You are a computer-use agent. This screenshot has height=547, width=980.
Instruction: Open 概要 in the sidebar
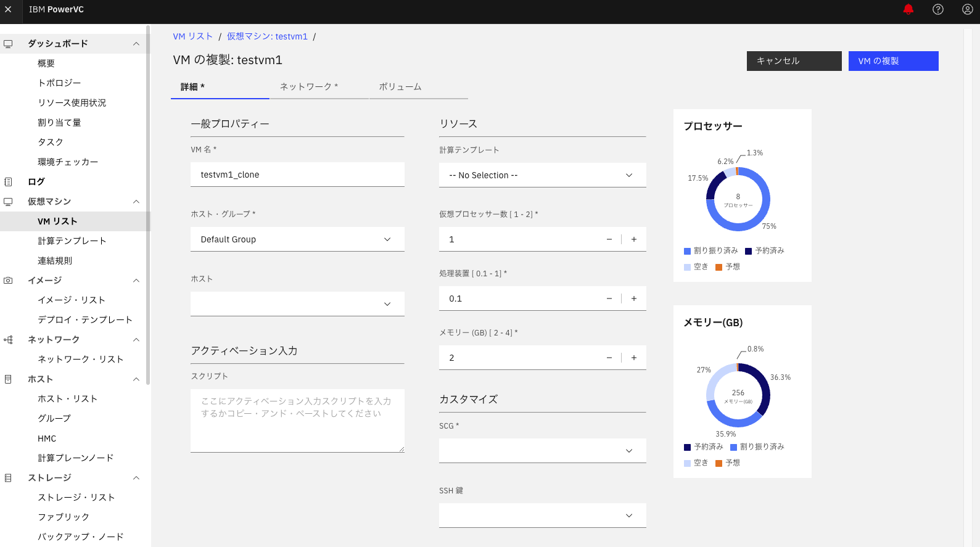click(x=46, y=64)
